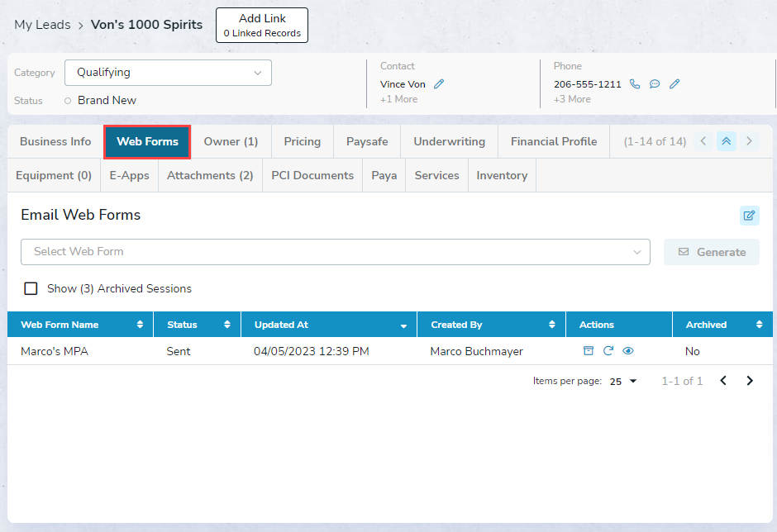Open the Financial Profile tab
The image size is (777, 532).
(x=554, y=141)
